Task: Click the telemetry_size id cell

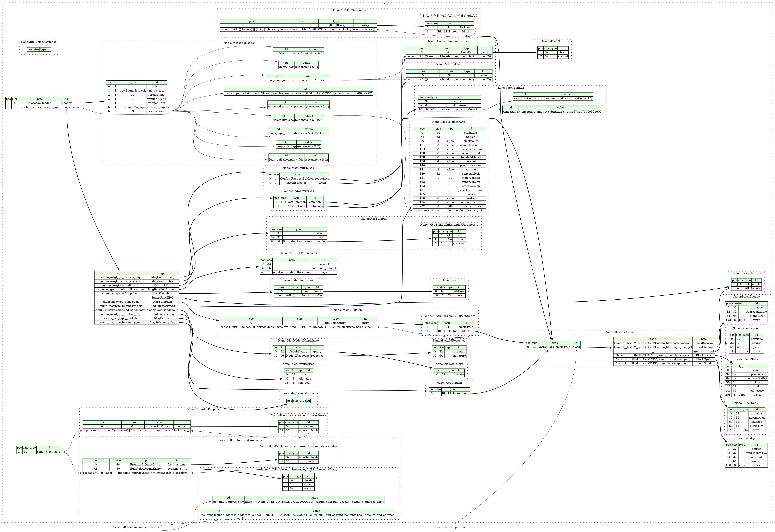Action: pos(283,120)
